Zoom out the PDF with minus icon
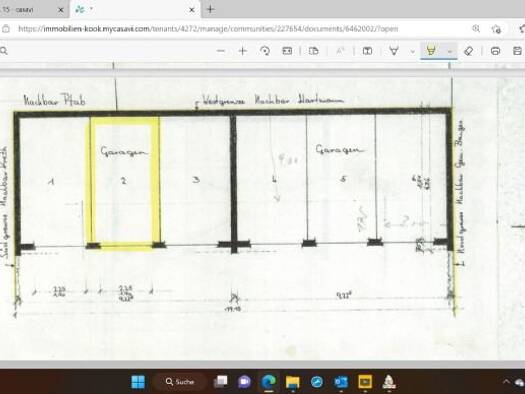 pyautogui.click(x=221, y=51)
